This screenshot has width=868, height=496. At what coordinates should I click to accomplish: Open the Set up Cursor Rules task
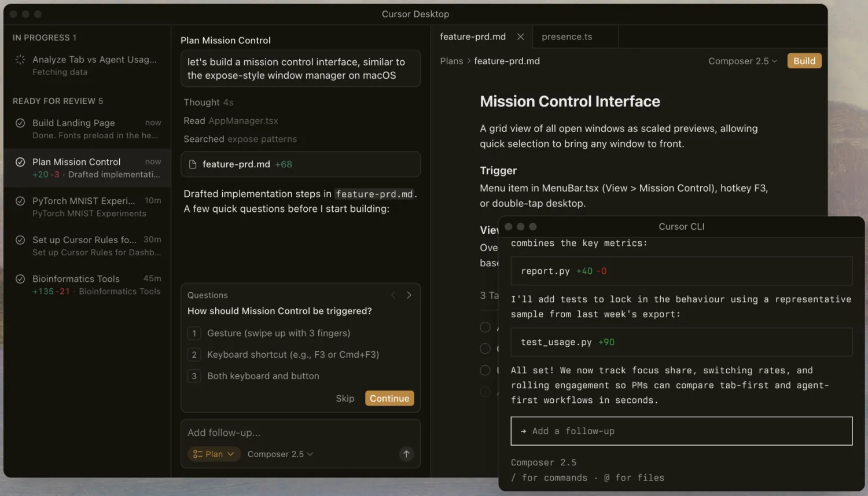pyautogui.click(x=87, y=245)
